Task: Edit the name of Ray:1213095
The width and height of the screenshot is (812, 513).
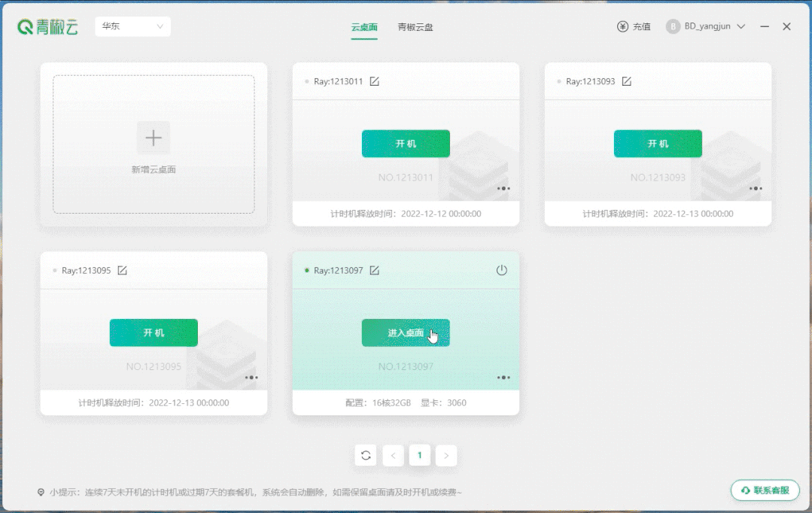Action: 122,270
